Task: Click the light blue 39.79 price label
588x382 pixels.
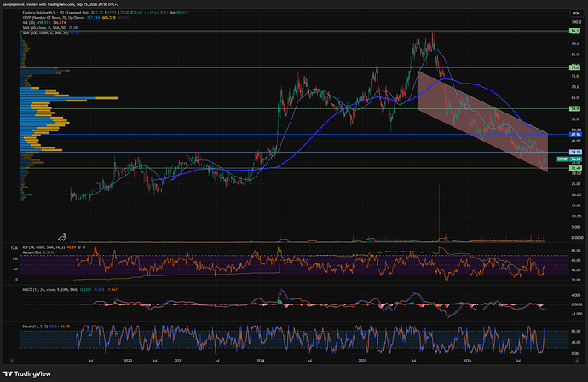Action: click(575, 152)
